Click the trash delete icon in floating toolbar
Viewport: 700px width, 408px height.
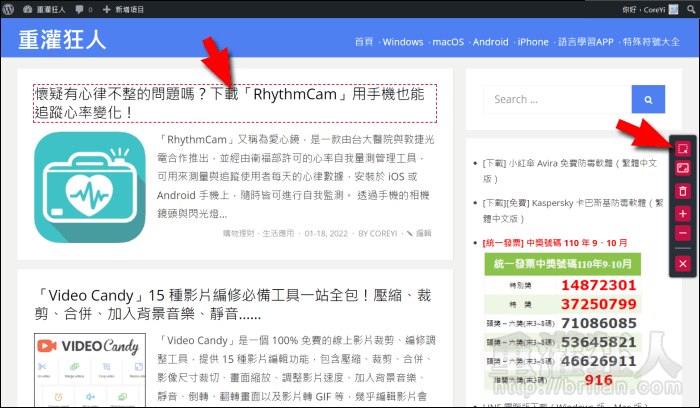[x=683, y=192]
